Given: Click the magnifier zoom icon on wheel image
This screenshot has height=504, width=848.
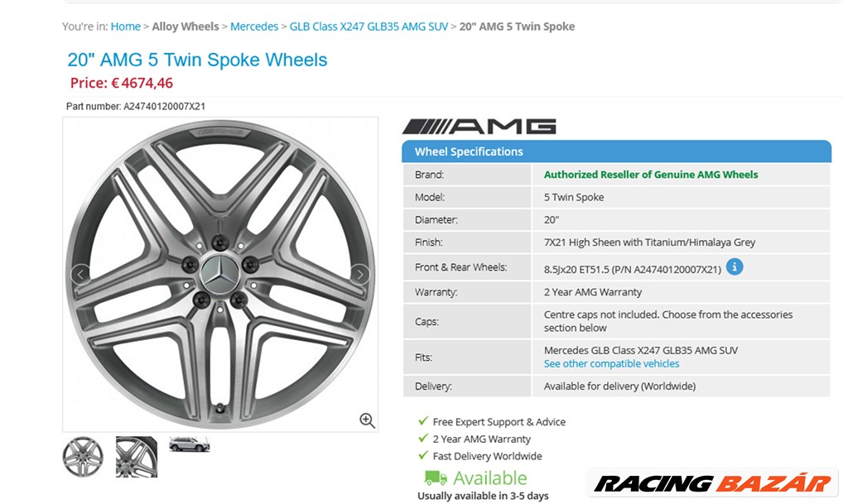Looking at the screenshot, I should tap(367, 420).
